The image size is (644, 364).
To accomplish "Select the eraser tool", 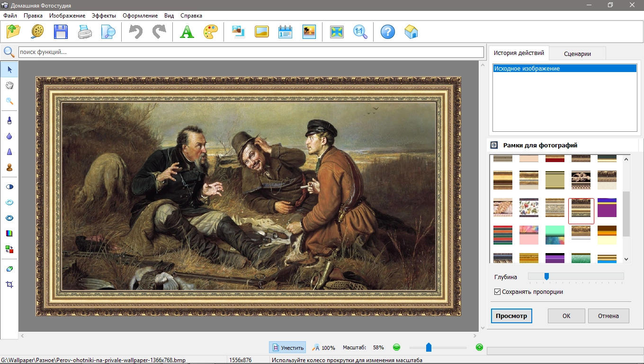I will 9,269.
